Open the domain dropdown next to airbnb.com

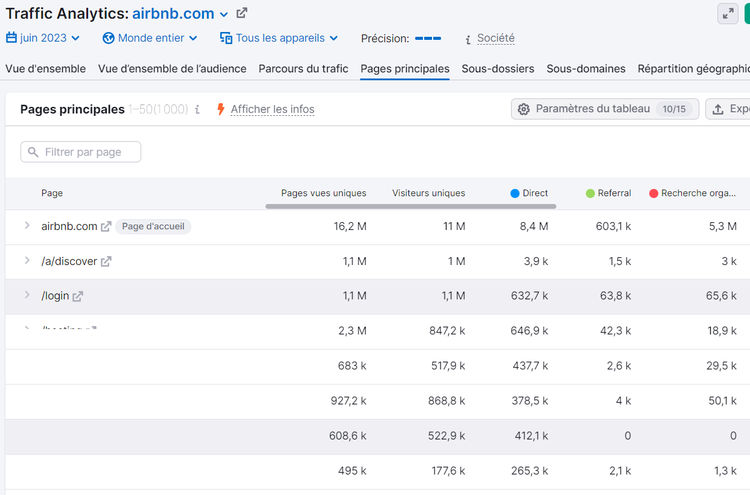(223, 14)
